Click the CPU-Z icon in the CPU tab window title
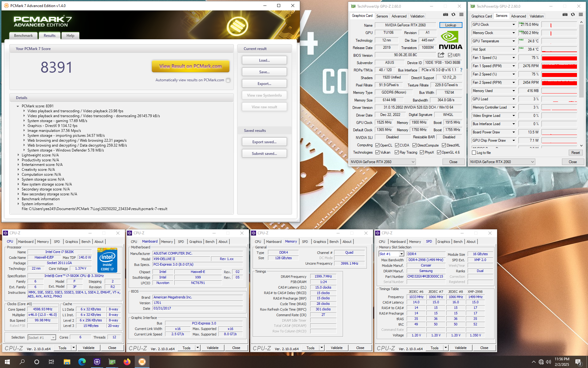 click(x=6, y=233)
